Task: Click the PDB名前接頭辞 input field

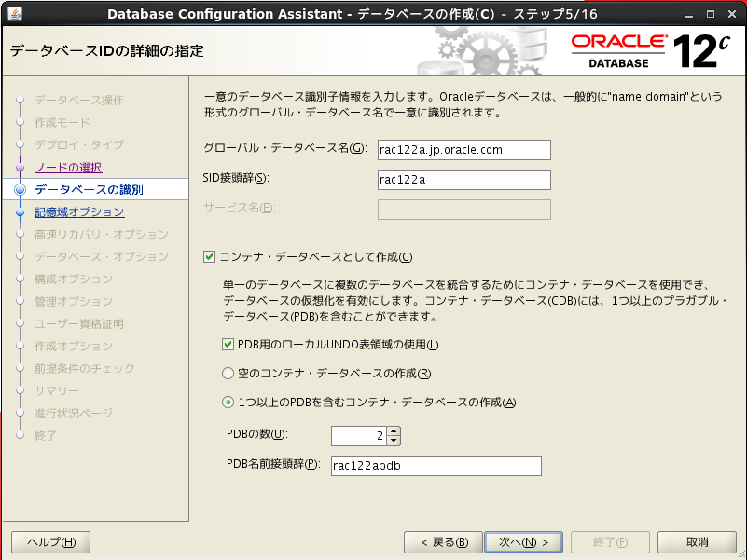Action: tap(436, 466)
